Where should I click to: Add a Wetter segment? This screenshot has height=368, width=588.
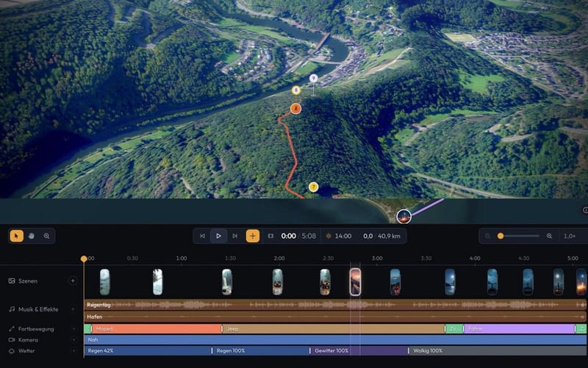tap(73, 351)
